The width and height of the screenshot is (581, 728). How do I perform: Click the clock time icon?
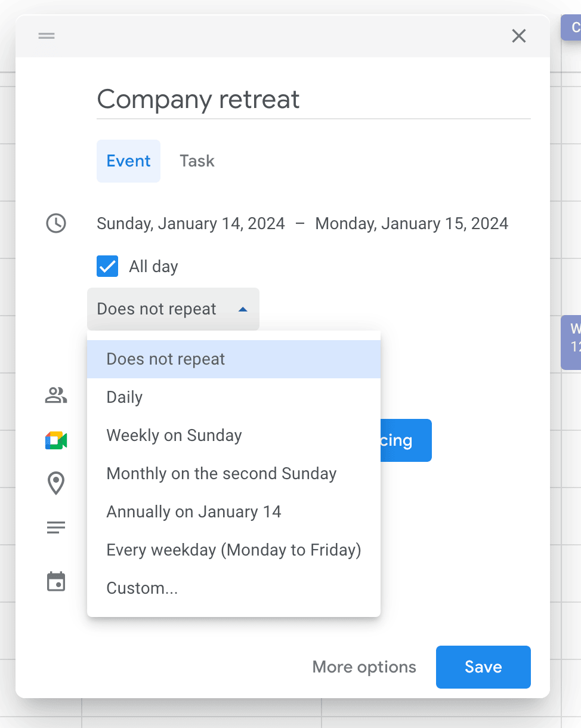click(56, 224)
